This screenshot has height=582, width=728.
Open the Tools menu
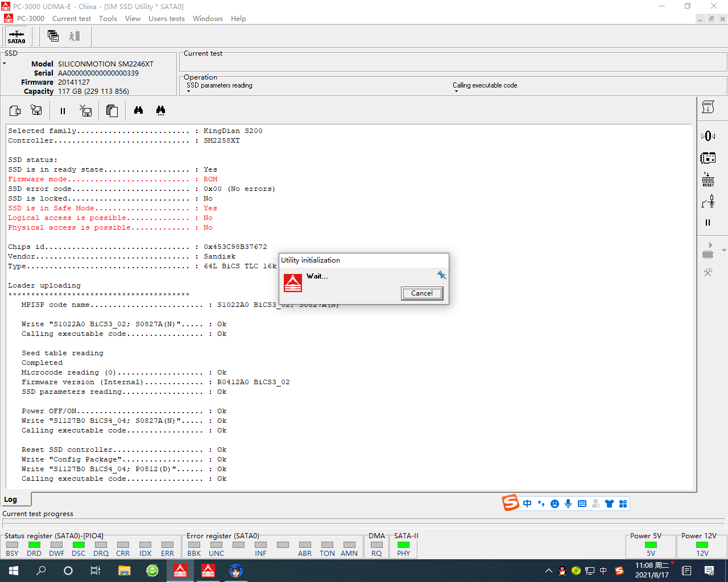coord(108,19)
